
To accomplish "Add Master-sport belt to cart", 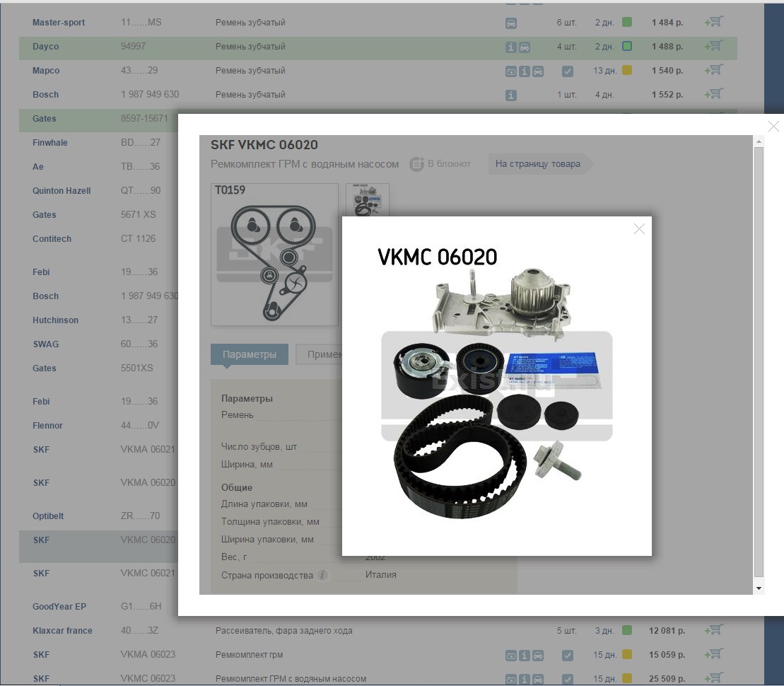I will tap(713, 22).
